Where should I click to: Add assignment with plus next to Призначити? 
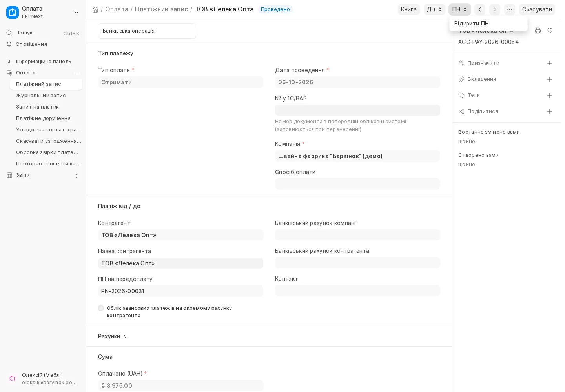point(550,63)
